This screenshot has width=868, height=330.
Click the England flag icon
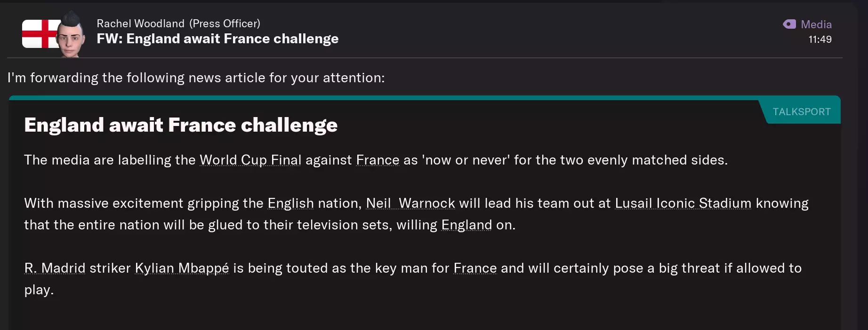click(38, 34)
